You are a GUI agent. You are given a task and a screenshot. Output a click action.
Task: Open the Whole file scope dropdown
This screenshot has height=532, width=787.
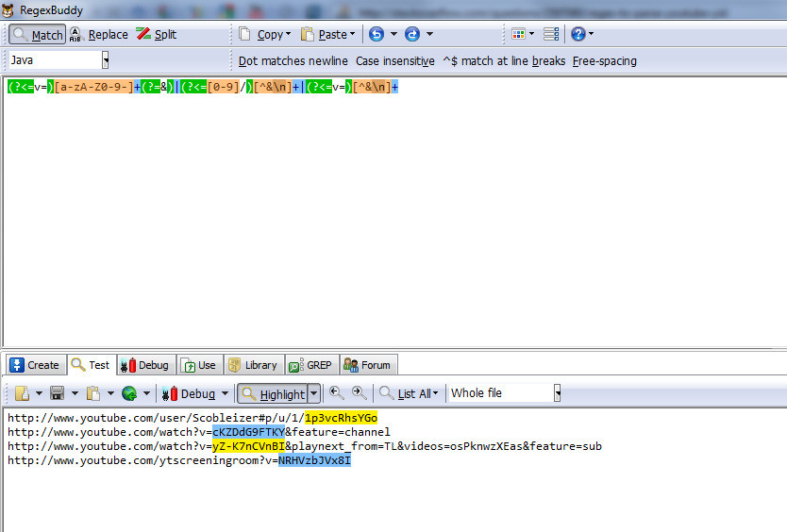557,393
